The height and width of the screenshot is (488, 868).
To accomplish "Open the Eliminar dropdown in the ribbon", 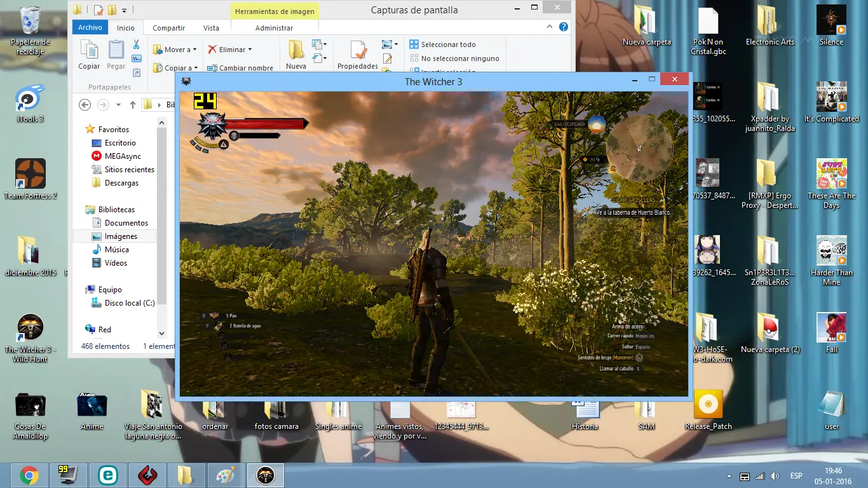I will pyautogui.click(x=230, y=50).
